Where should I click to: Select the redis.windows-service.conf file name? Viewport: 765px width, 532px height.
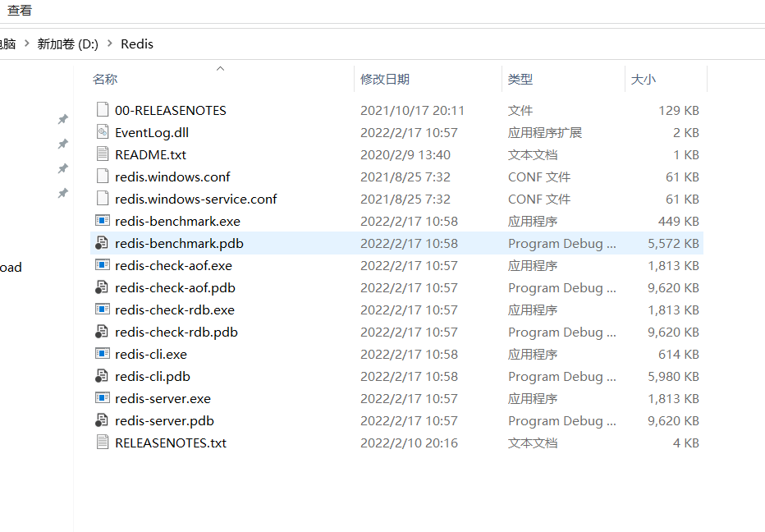(x=196, y=199)
